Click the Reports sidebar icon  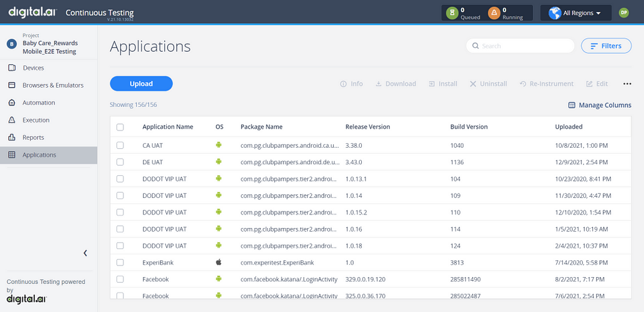(x=12, y=137)
